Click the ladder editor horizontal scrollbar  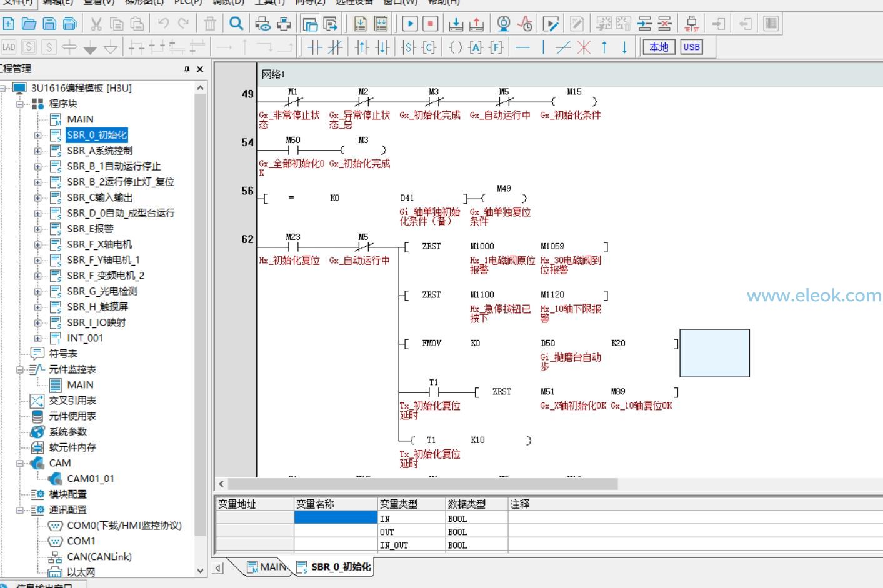(422, 484)
